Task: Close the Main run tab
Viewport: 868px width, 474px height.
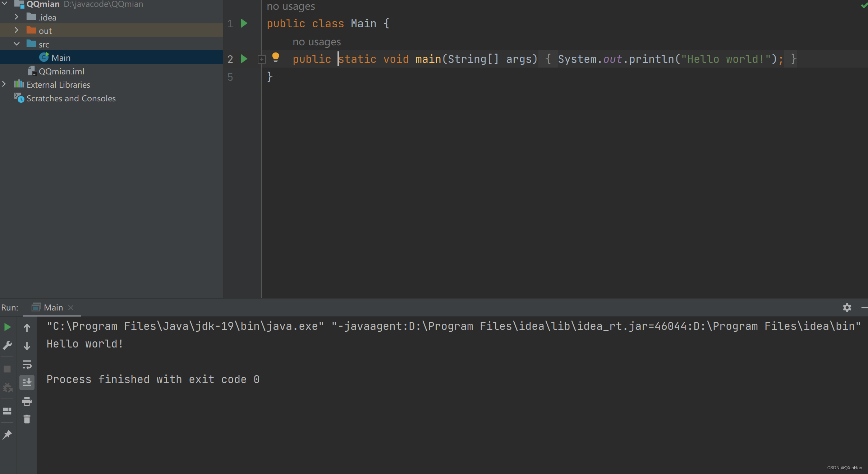Action: pyautogui.click(x=71, y=308)
